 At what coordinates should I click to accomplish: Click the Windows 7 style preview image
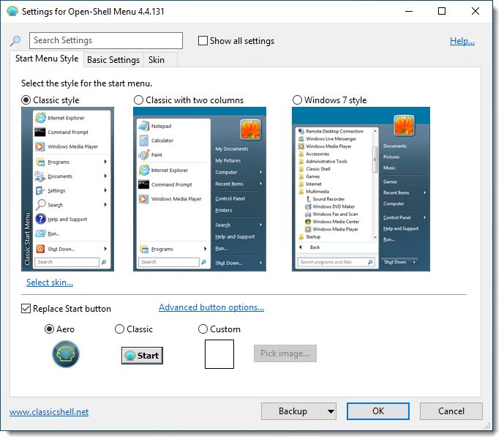coord(361,189)
